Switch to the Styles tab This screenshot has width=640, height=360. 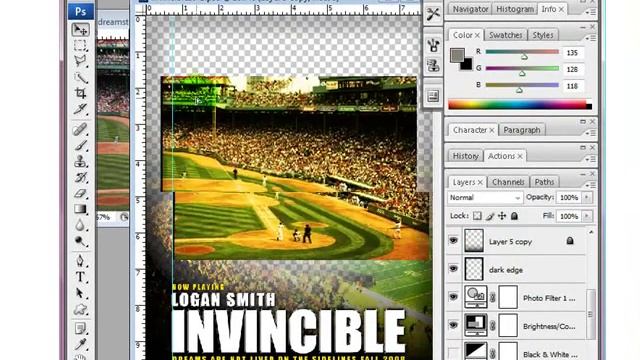coord(543,35)
